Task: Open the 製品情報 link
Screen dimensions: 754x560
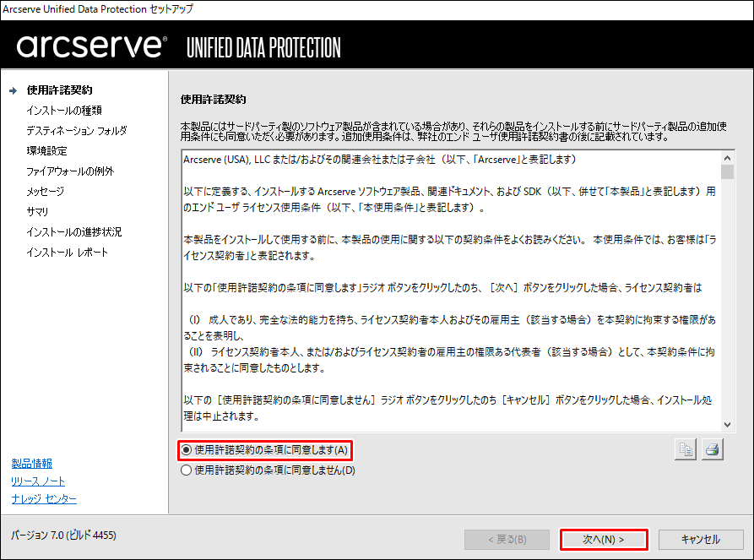Action: click(x=32, y=464)
